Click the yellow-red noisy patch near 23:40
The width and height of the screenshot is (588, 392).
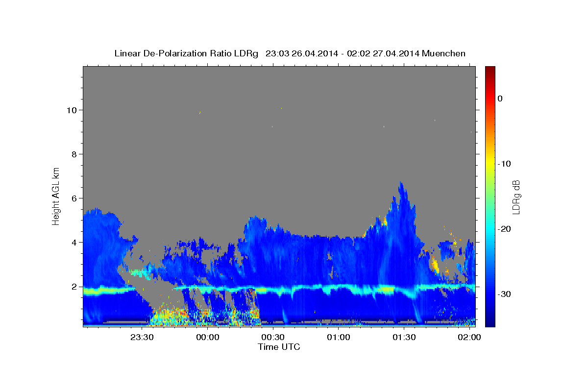(x=169, y=316)
